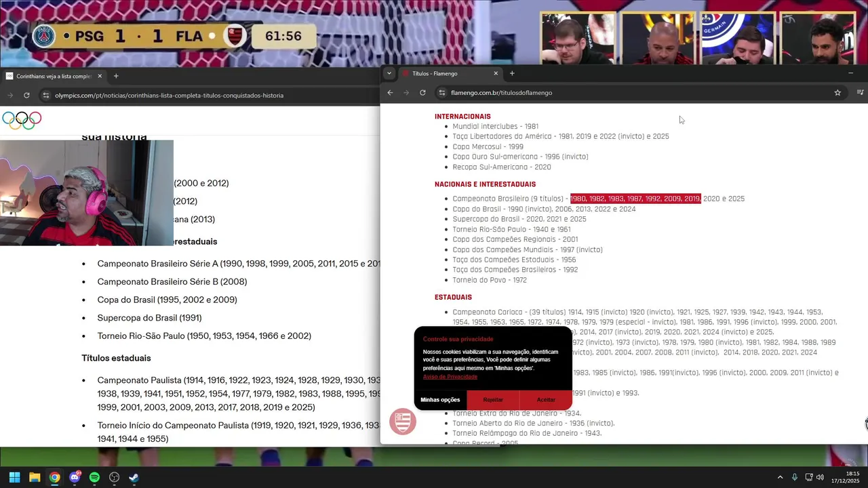
Task: Close the Títulos - Flamengo tab
Action: click(496, 73)
